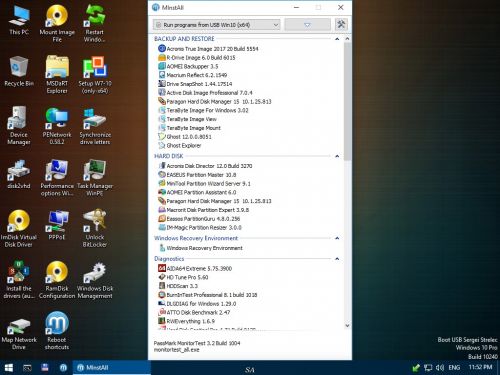Viewport: 500px width, 375px height.
Task: Open This PC desktop icon
Action: tap(19, 20)
